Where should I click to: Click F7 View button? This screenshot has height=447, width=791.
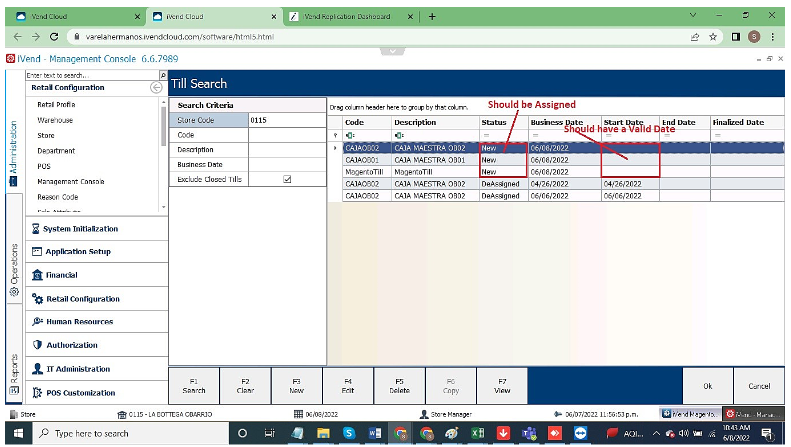coord(502,386)
